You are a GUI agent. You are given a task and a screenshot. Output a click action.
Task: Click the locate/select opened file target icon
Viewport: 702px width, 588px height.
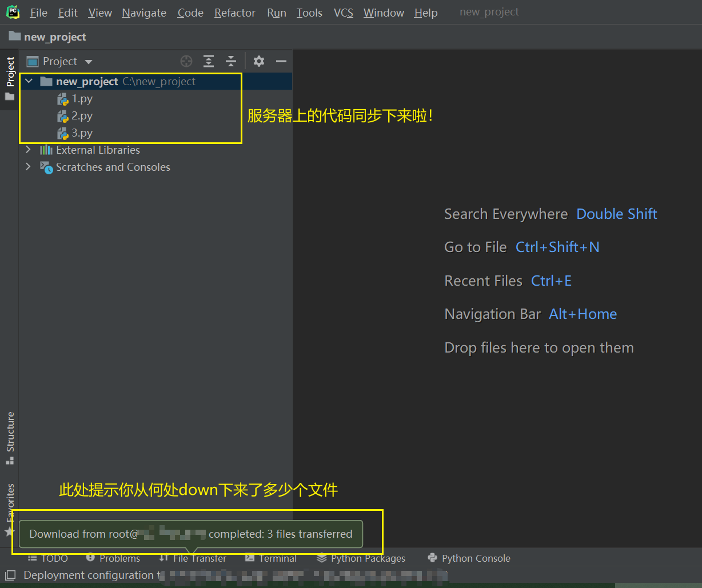point(186,61)
